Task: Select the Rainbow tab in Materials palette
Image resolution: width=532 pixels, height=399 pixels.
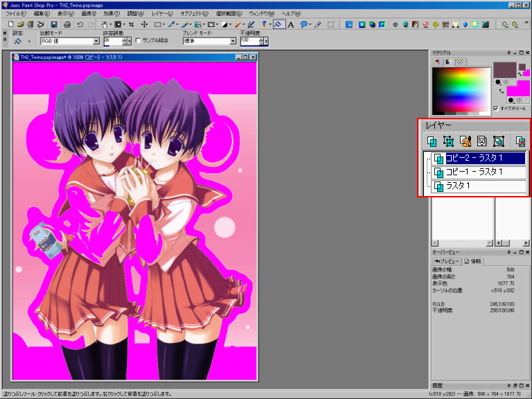Action: 449,62
